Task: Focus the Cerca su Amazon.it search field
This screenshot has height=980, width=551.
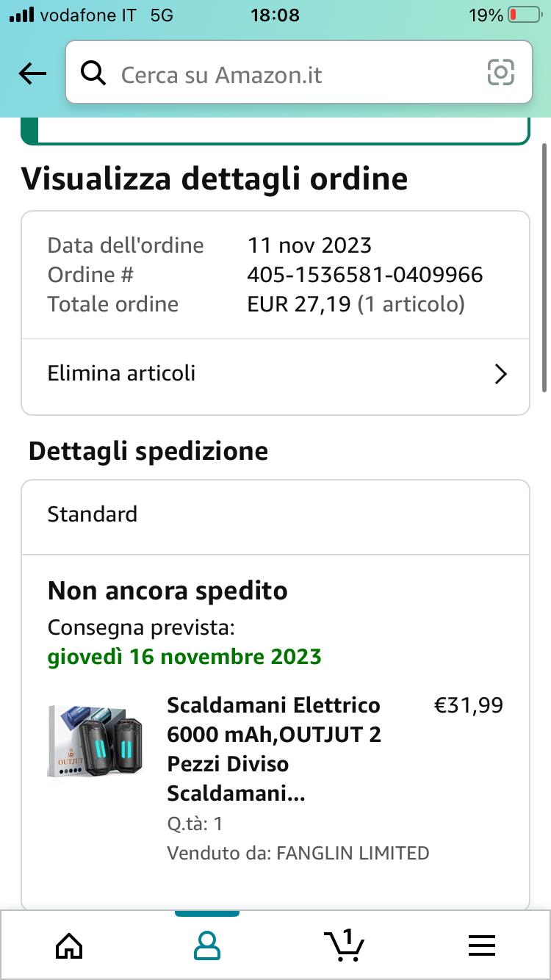Action: point(299,73)
